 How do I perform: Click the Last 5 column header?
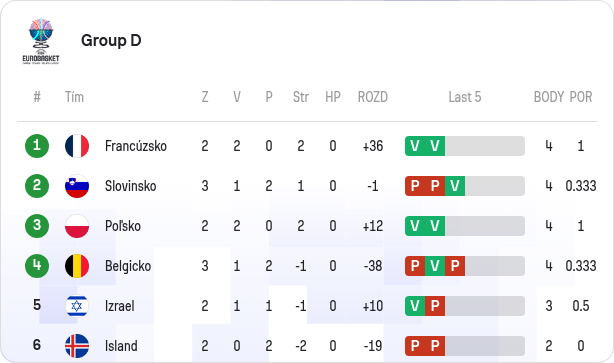click(x=465, y=97)
